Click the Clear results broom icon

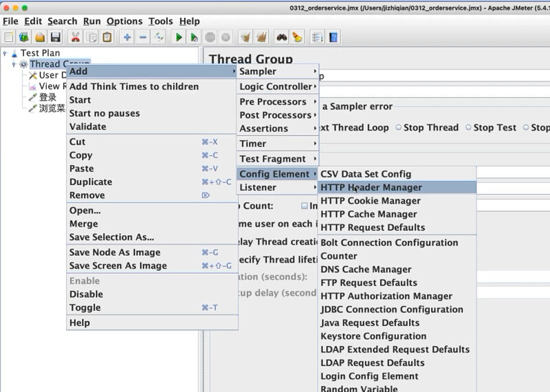coord(245,37)
